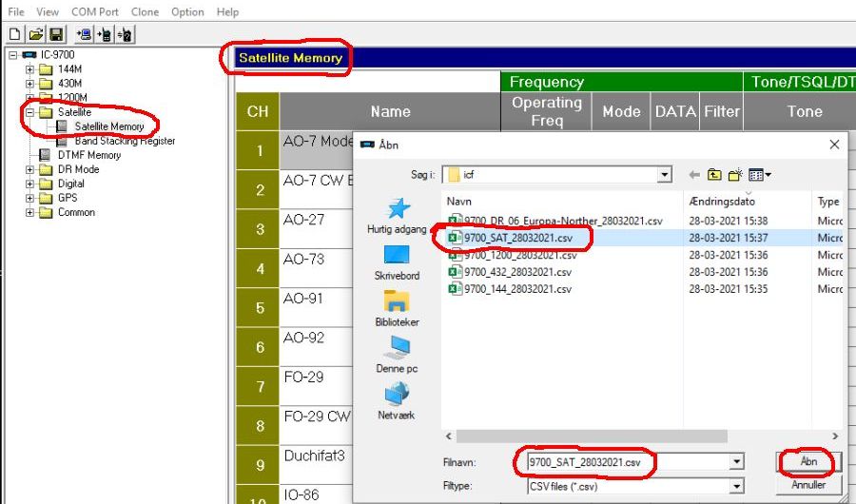Go back using the dialog's back arrow
The width and height of the screenshot is (856, 504).
tap(694, 175)
